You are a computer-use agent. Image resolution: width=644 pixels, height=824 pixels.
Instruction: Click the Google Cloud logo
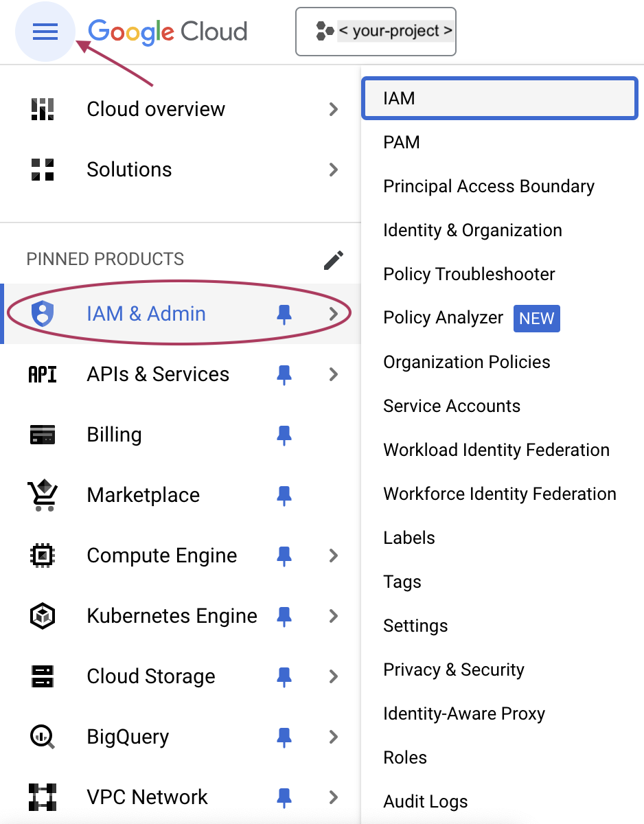(x=168, y=32)
